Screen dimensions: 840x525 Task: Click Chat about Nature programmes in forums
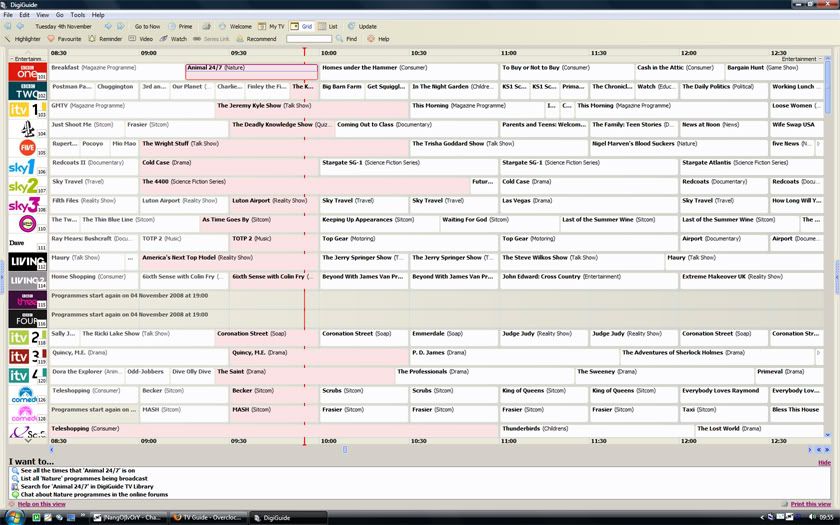pyautogui.click(x=94, y=494)
